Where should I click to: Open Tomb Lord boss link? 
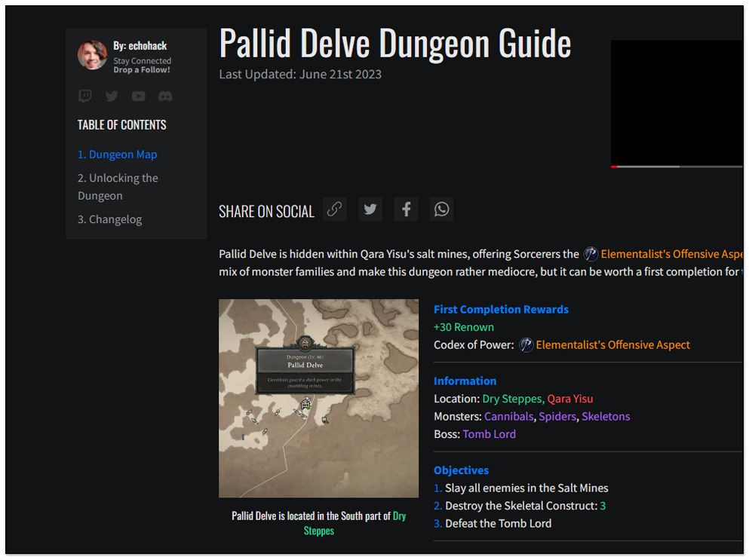(489, 434)
